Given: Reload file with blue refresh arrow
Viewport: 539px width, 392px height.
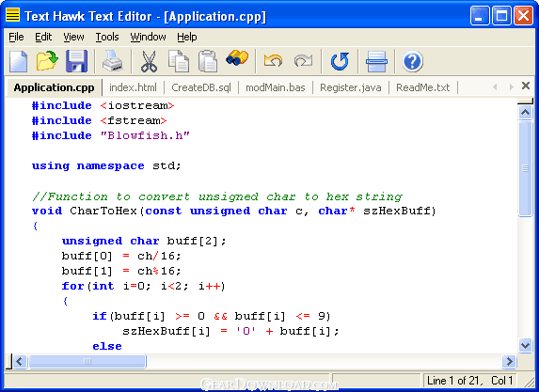Looking at the screenshot, I should (x=340, y=61).
